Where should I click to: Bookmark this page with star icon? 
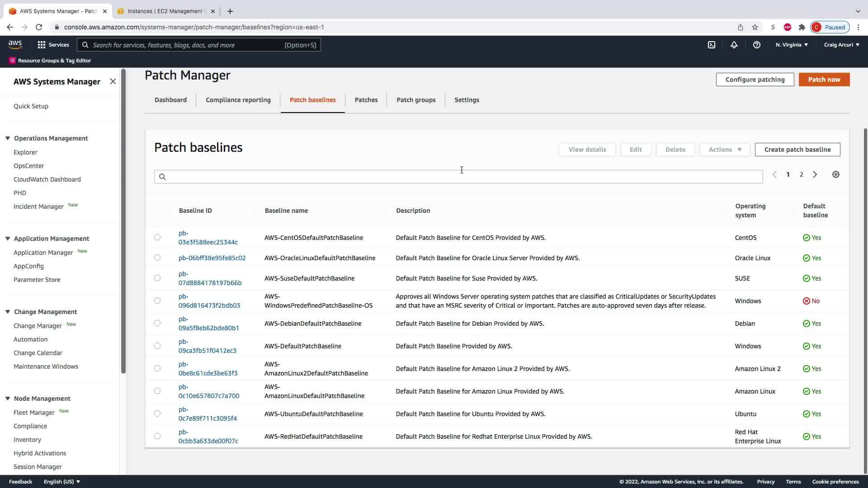[755, 27]
